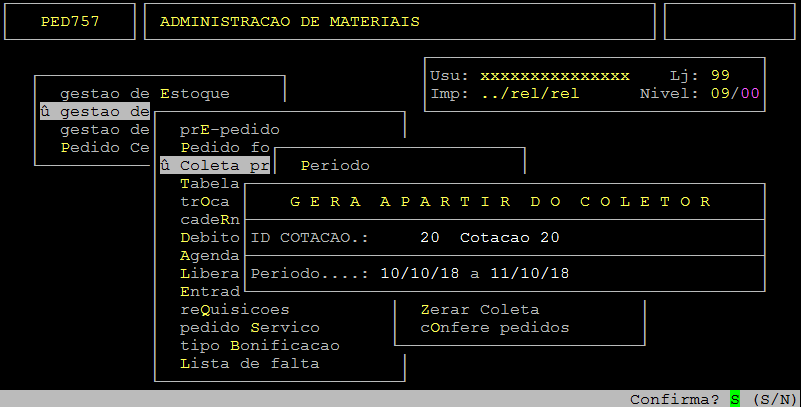
Task: Open the prE-pedido submenu option
Action: (x=229, y=130)
